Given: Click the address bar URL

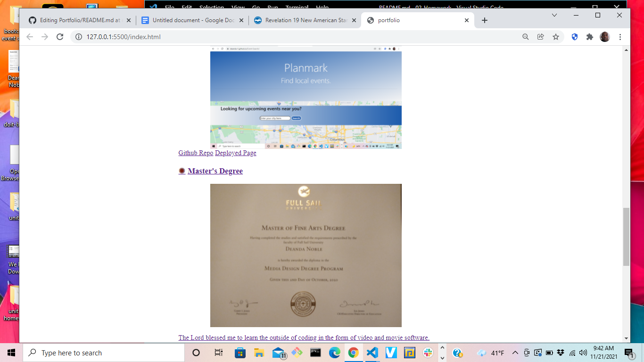Looking at the screenshot, I should (124, 37).
